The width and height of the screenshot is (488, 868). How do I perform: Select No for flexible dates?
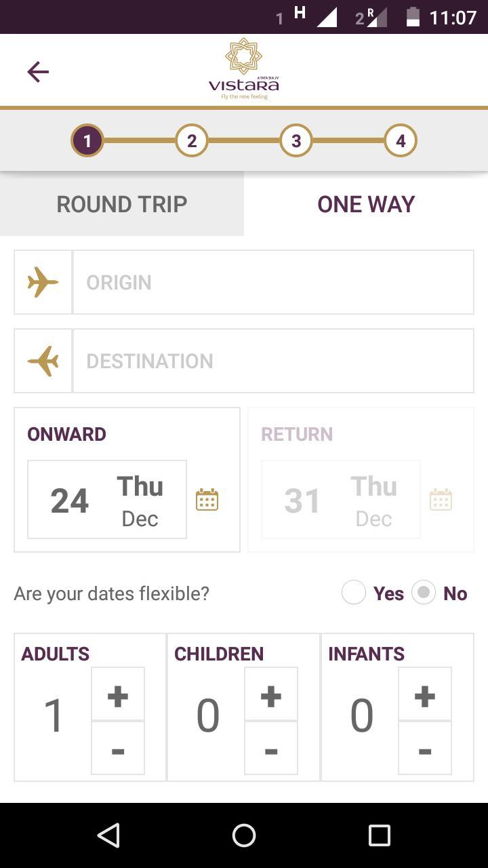pyautogui.click(x=424, y=593)
